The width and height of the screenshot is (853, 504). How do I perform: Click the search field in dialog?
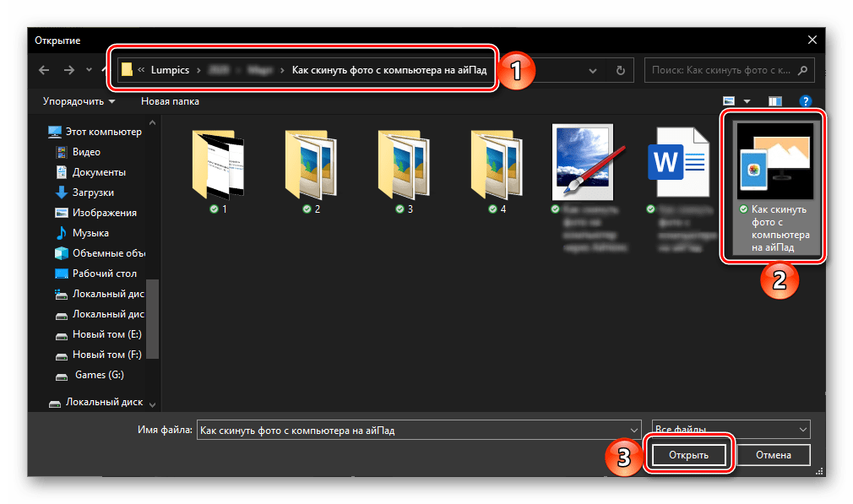coord(722,71)
